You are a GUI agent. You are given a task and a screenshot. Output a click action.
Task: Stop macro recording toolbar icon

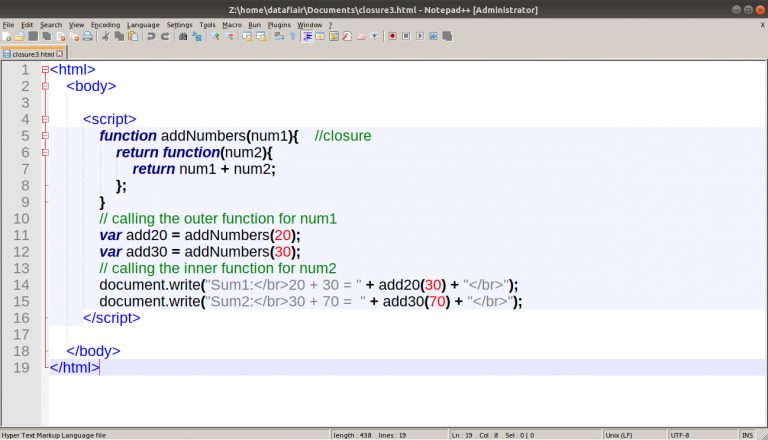point(406,36)
